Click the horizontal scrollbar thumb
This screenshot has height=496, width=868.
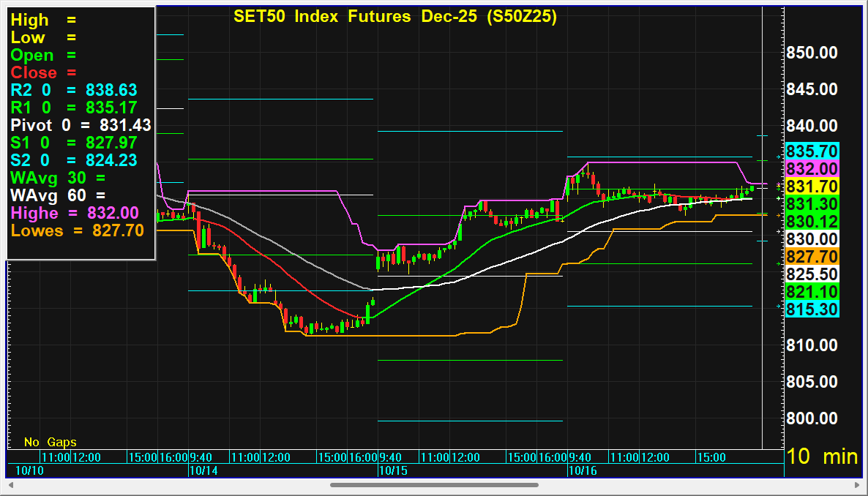[x=434, y=484]
